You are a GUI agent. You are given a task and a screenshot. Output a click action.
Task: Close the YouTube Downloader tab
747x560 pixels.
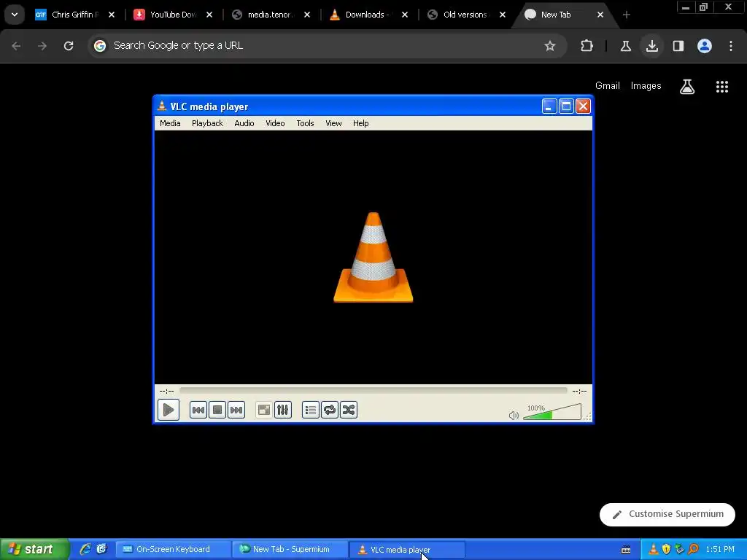(x=209, y=15)
